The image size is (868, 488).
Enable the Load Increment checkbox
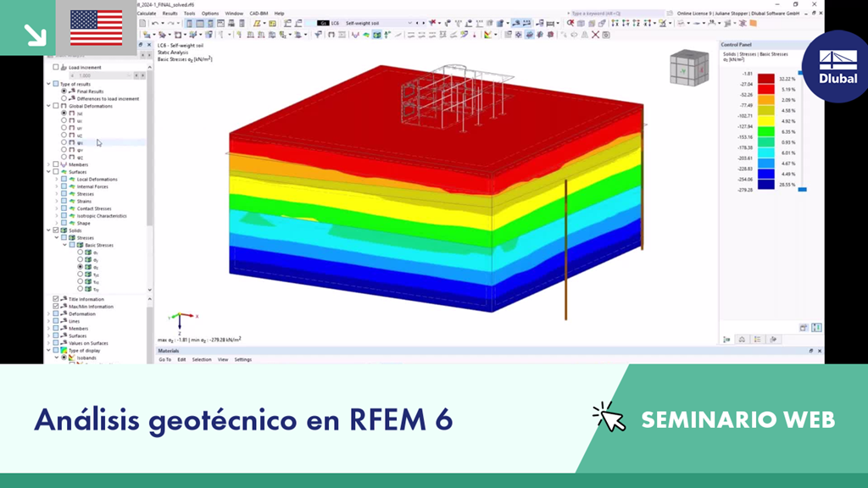55,67
